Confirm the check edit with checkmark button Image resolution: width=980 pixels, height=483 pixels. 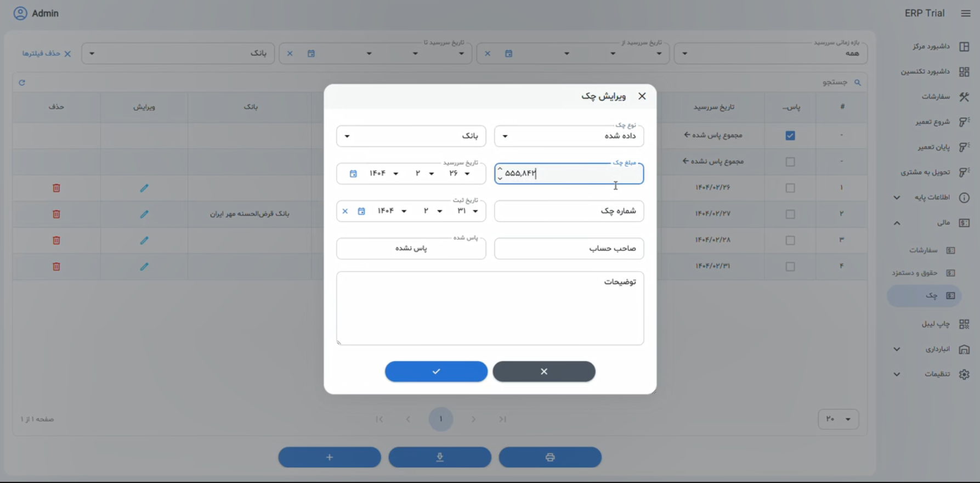pos(436,372)
